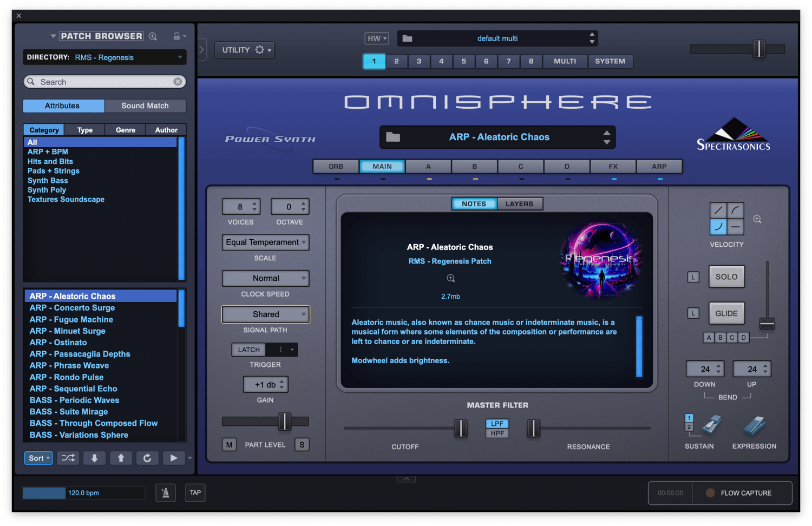Switch master filter to LPF
The image size is (812, 526).
pos(497,424)
